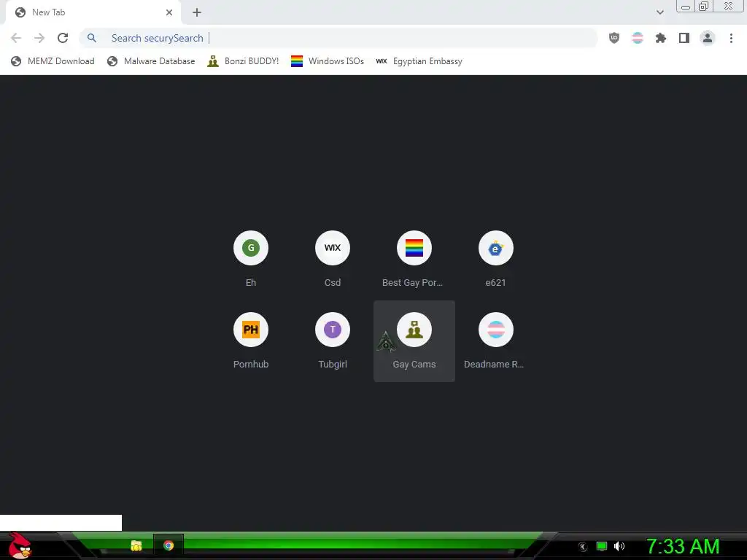This screenshot has height=560, width=747.
Task: Open the striped flag extension icon
Action: tap(638, 38)
